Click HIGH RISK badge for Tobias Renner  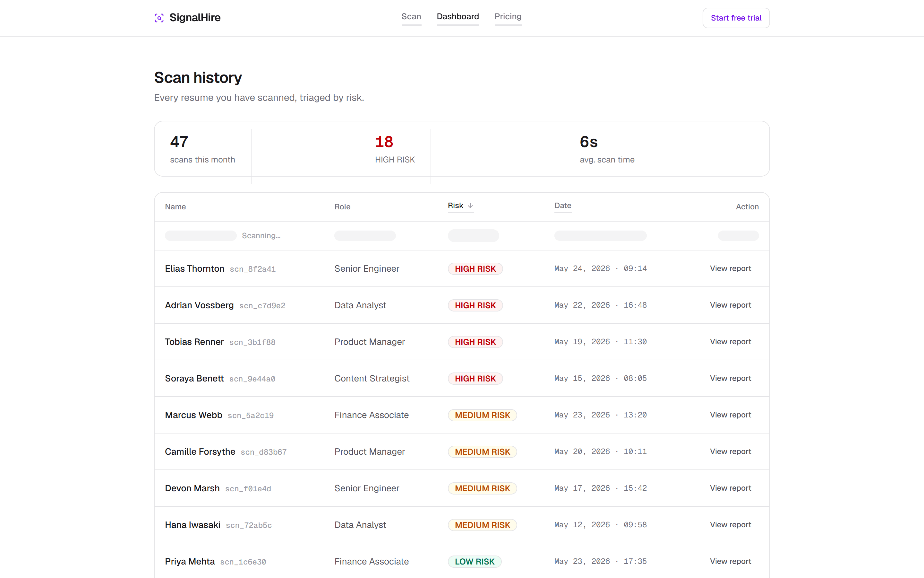click(x=475, y=342)
